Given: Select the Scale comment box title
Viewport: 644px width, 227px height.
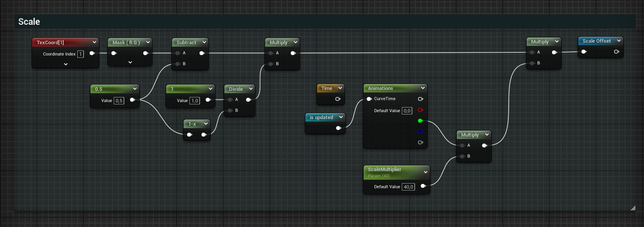Looking at the screenshot, I should [29, 22].
